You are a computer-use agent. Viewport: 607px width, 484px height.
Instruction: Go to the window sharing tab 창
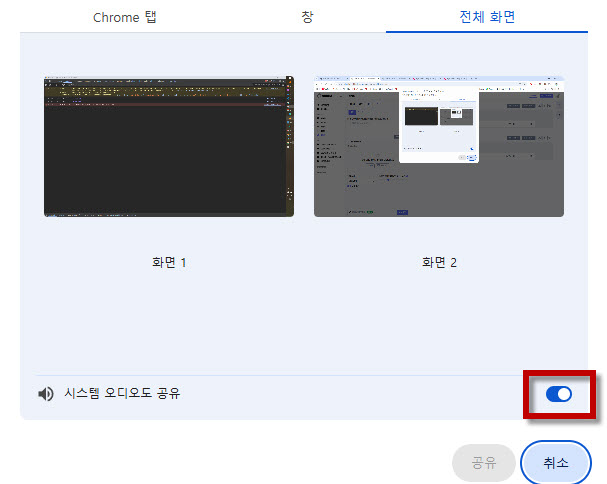[x=306, y=18]
